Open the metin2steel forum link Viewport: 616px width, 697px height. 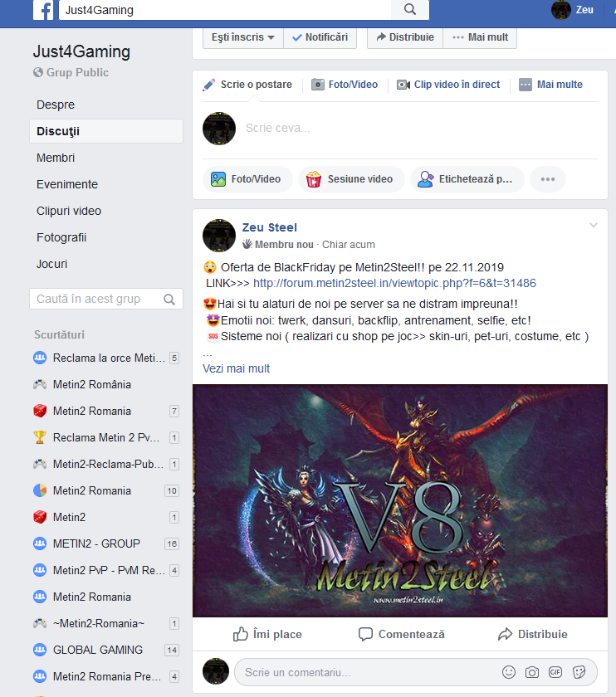tap(394, 283)
